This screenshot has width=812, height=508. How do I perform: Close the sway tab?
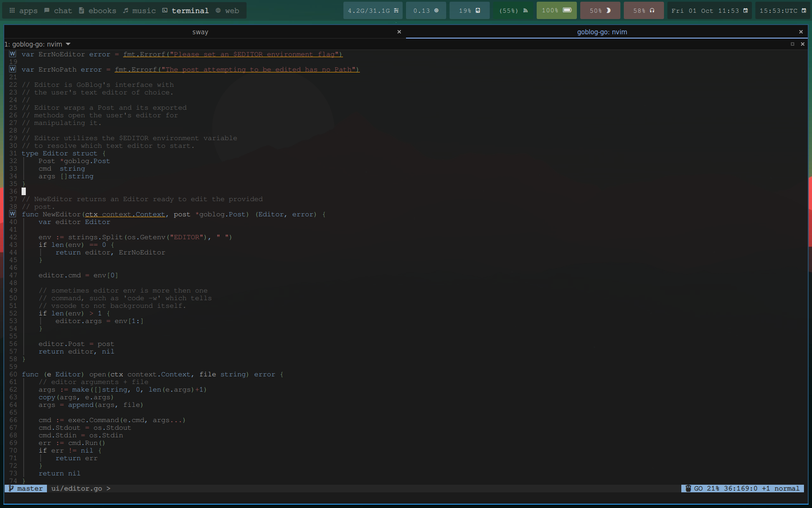click(399, 32)
